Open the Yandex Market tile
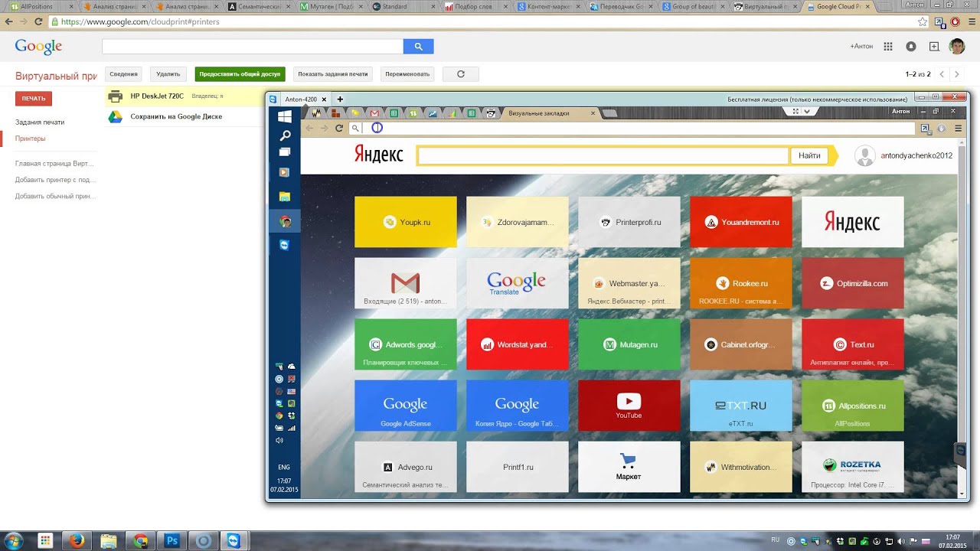The height and width of the screenshot is (551, 980). [629, 466]
